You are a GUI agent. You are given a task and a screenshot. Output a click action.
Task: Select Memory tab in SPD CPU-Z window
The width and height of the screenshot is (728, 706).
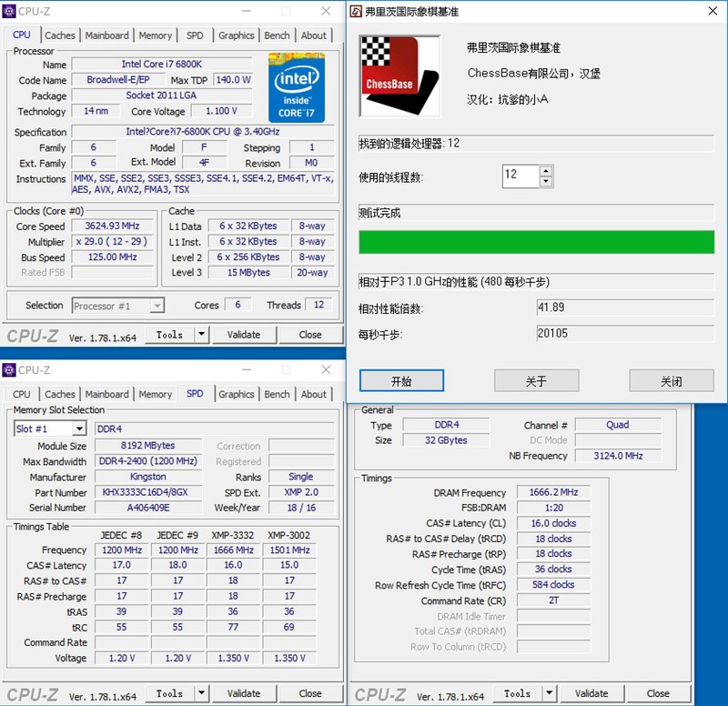point(155,394)
